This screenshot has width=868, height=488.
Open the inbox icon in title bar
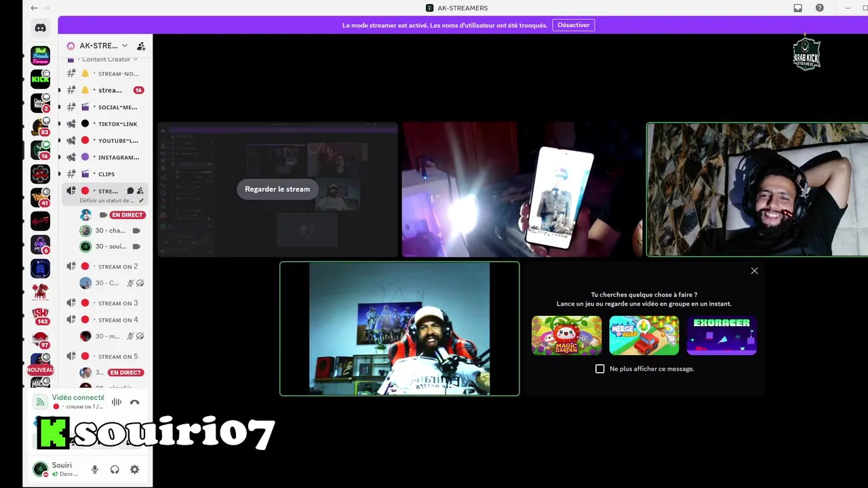click(x=798, y=8)
